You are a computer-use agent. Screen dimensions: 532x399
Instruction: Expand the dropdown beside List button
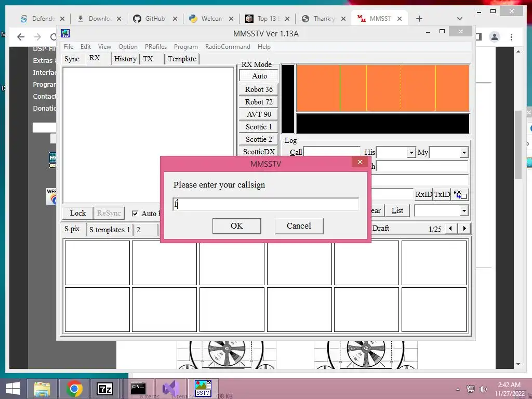click(464, 211)
